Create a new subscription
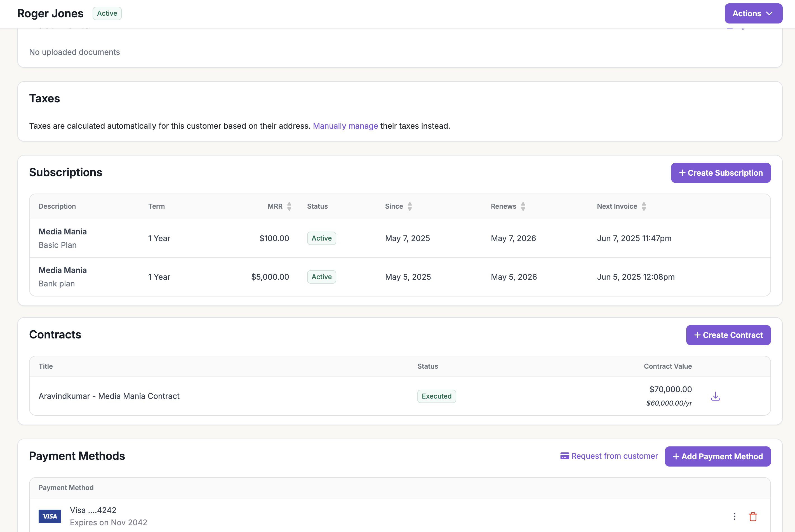 [x=721, y=173]
